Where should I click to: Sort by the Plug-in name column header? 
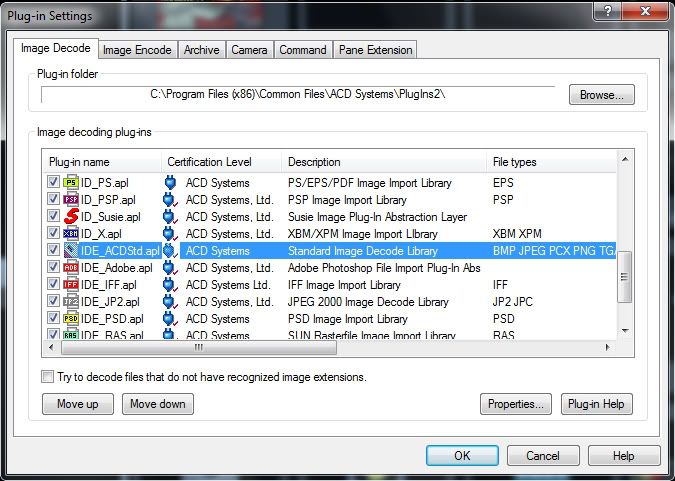[102, 162]
